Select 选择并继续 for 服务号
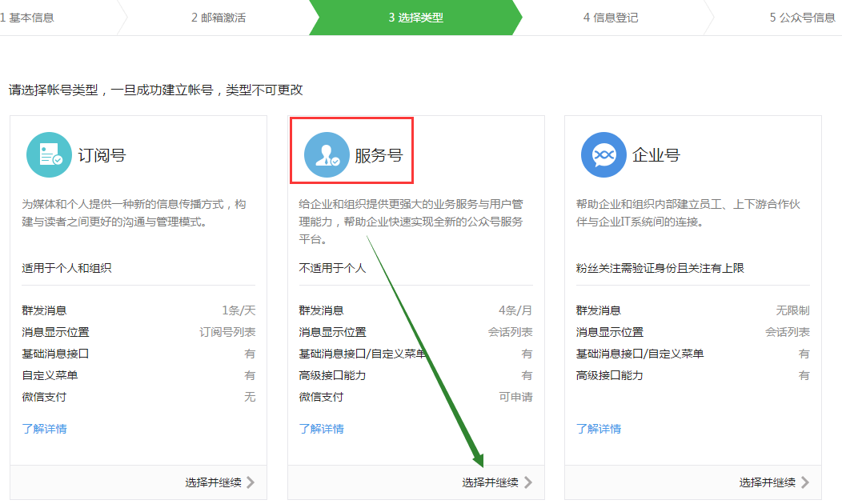Image resolution: width=842 pixels, height=504 pixels. (490, 482)
